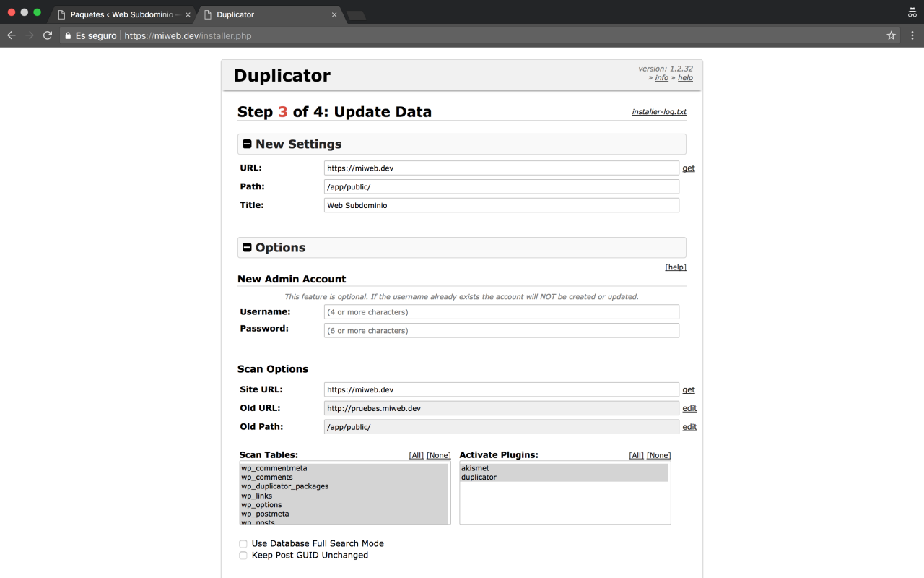Click get next to Site URL
Image resolution: width=924 pixels, height=578 pixels.
(x=689, y=390)
